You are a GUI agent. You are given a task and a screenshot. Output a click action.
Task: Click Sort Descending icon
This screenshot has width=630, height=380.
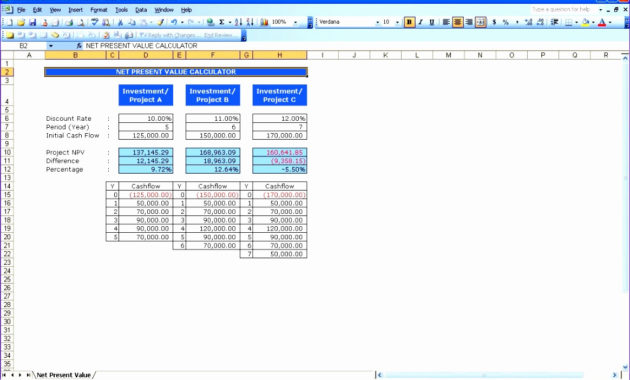click(x=250, y=22)
